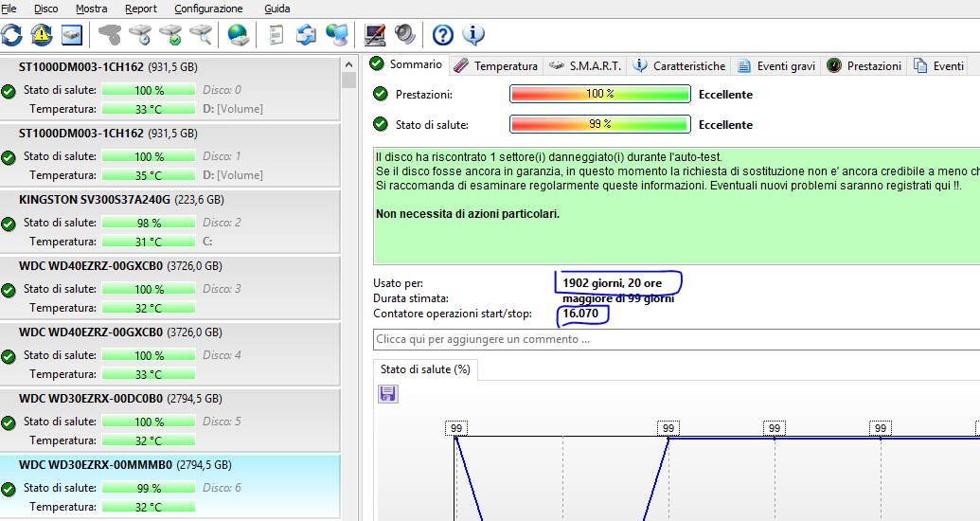Open the Eventi gravi tab
This screenshot has height=521, width=980.
point(776,65)
